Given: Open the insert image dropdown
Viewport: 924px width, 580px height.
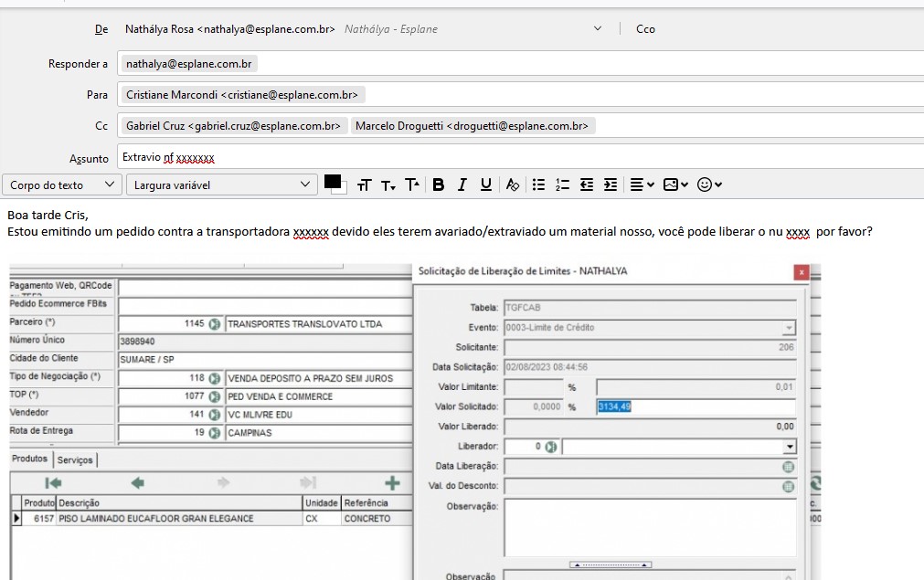Looking at the screenshot, I should 675,185.
